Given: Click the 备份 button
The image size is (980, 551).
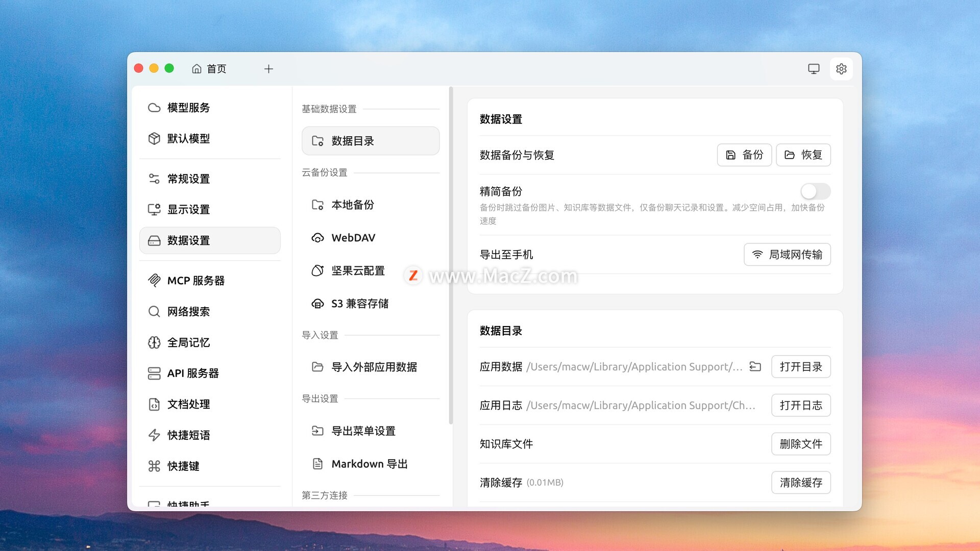Looking at the screenshot, I should (744, 155).
